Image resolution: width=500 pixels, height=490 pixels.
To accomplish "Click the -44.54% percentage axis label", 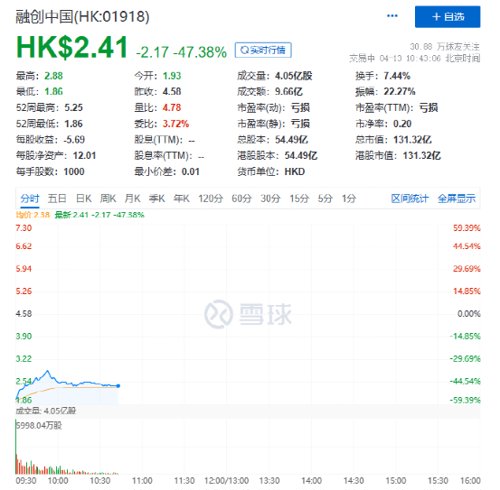I will click(x=465, y=381).
